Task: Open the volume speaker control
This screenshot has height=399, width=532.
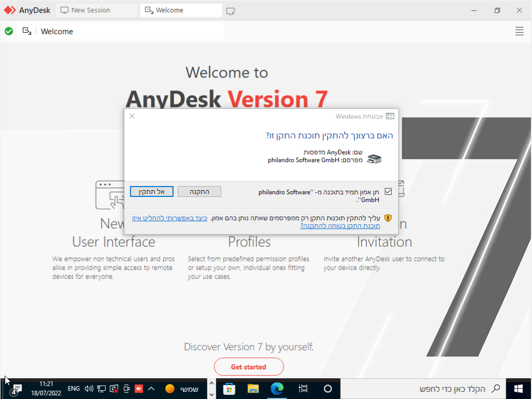Action: pyautogui.click(x=89, y=389)
